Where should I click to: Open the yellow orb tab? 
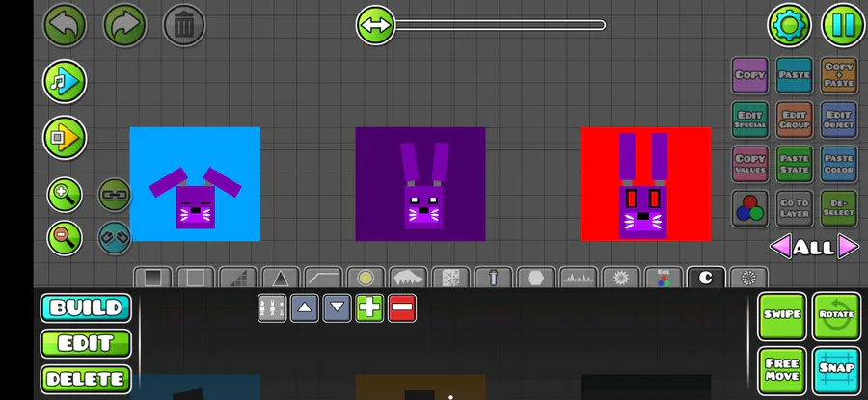click(x=366, y=278)
